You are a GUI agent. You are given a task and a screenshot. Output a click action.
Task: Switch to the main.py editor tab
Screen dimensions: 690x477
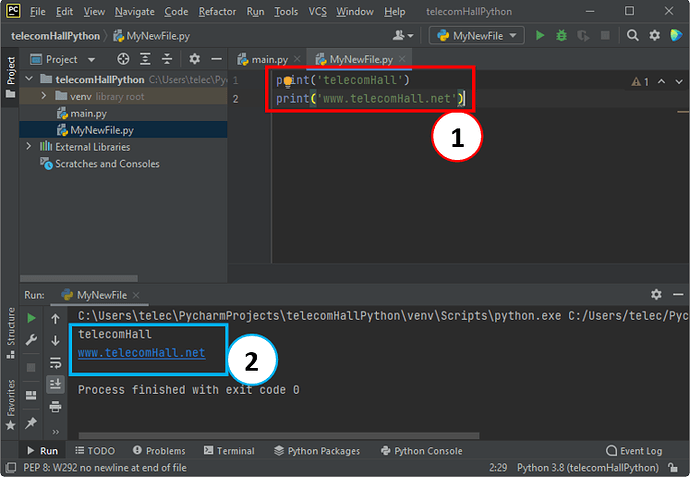262,59
